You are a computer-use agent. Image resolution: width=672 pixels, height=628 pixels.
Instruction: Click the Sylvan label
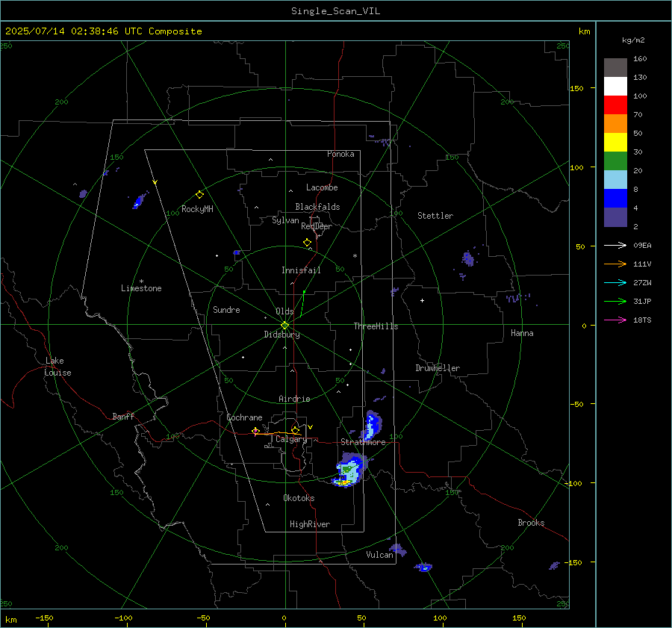click(x=285, y=220)
